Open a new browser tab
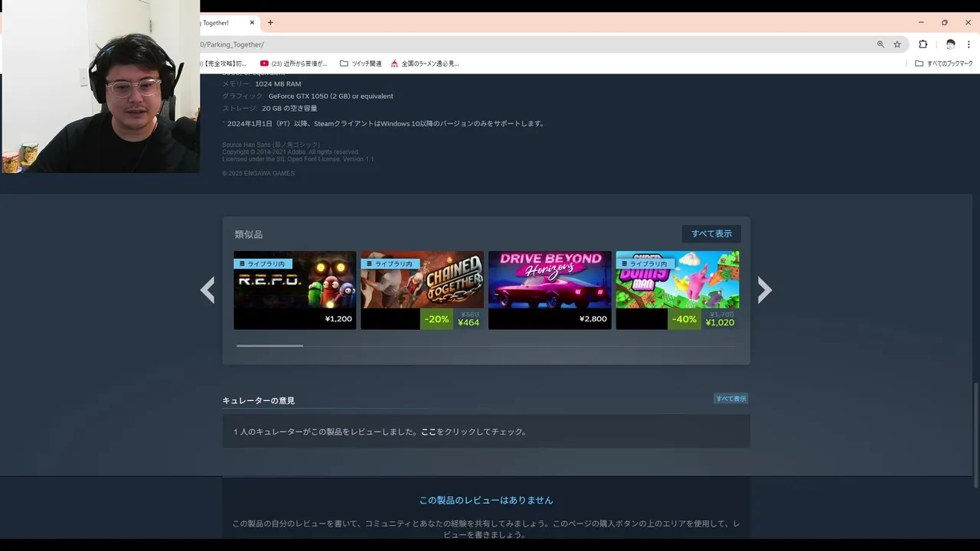 tap(270, 23)
